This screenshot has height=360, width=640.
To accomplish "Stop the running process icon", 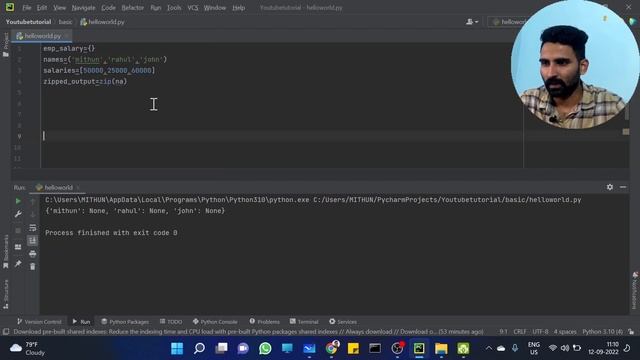I will tap(18, 231).
